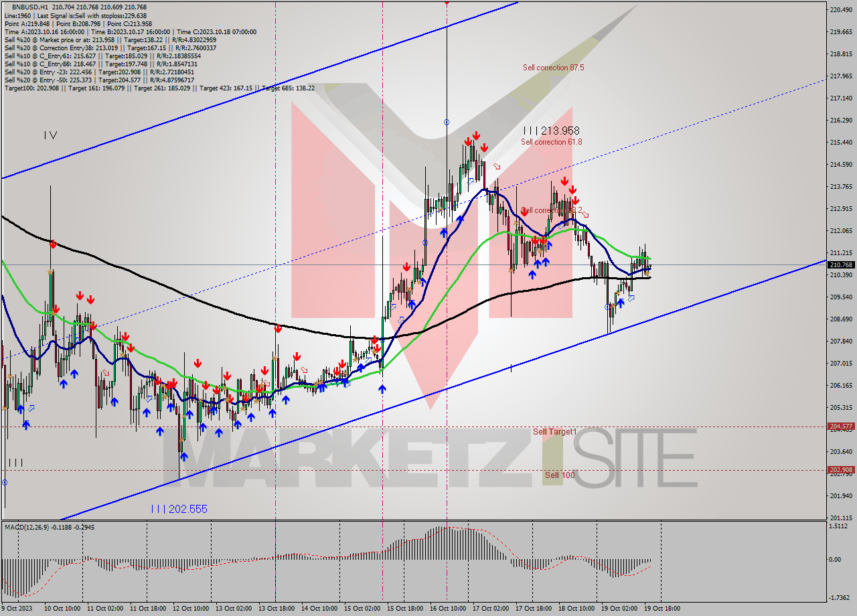Click the '13 Oct 02:00' time axis label
The image size is (857, 616).
[234, 608]
